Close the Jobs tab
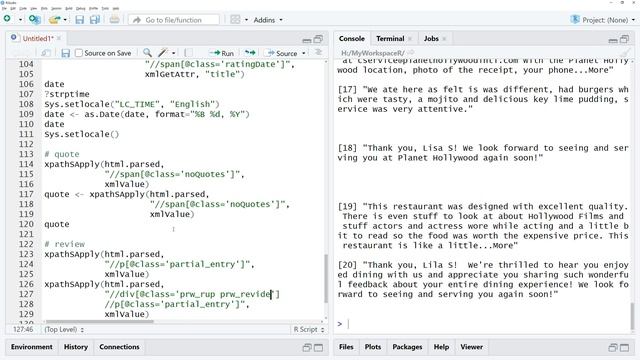 [444, 39]
